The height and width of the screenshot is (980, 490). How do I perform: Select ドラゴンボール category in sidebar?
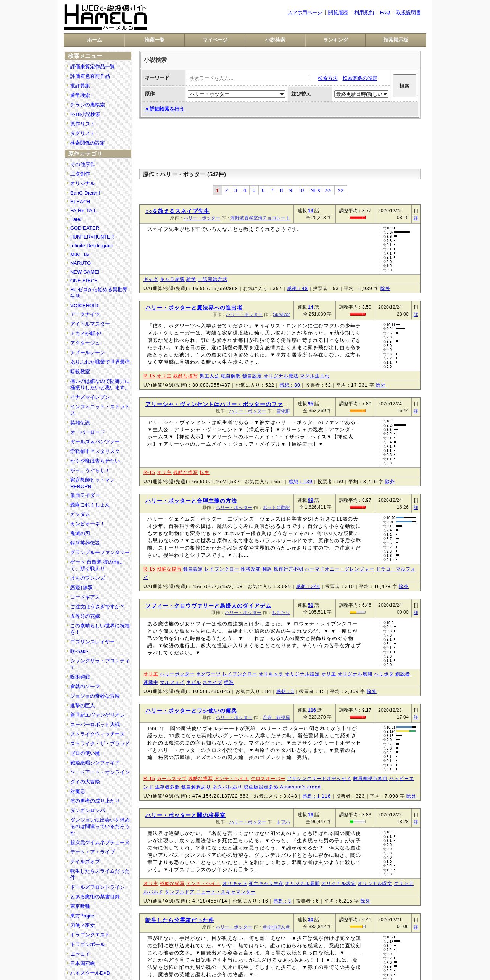click(87, 944)
